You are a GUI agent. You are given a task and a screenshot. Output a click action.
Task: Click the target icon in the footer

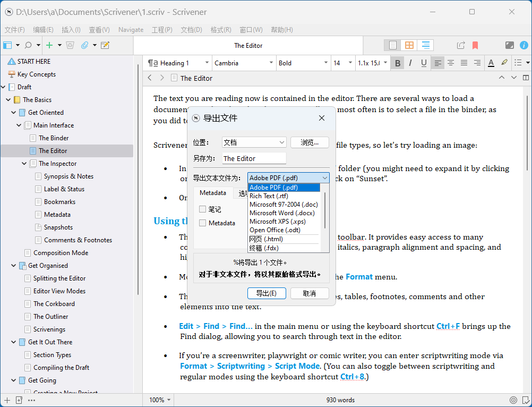[x=513, y=400]
